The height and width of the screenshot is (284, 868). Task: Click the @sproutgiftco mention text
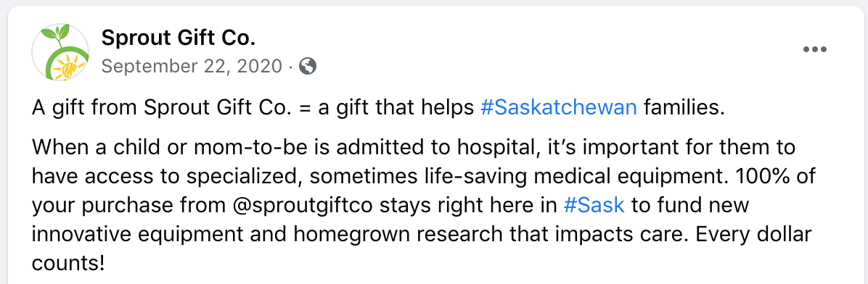(300, 206)
